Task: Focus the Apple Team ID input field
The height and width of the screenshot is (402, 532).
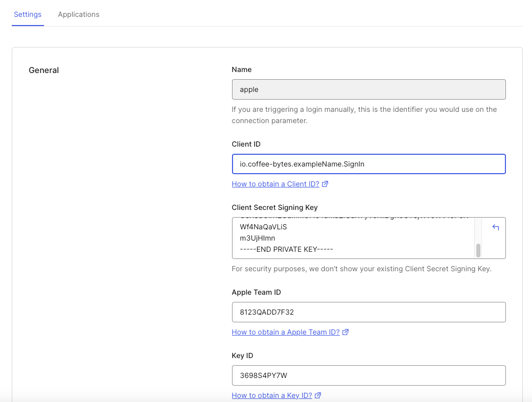Action: tap(368, 312)
